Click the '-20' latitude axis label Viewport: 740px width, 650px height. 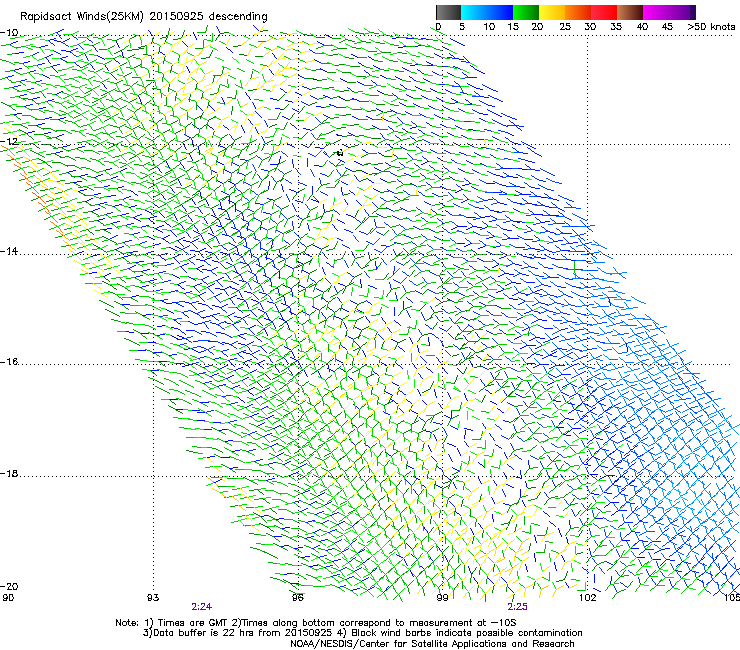(x=9, y=586)
